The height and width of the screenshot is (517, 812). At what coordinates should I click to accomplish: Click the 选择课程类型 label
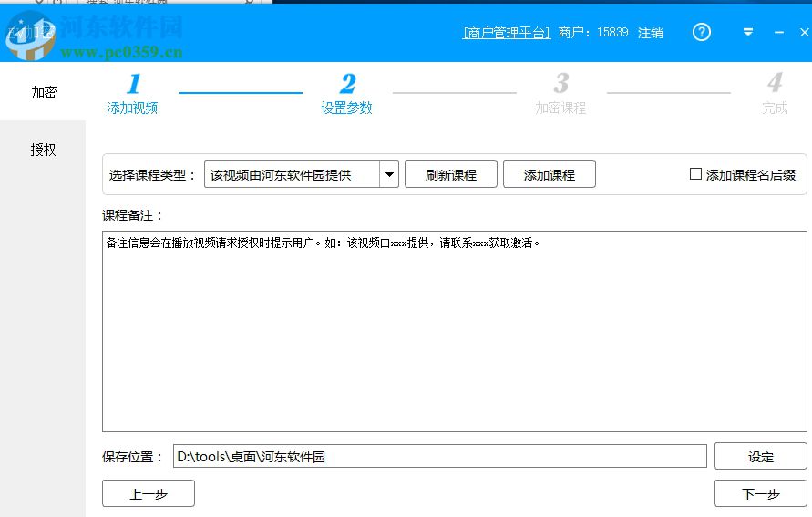[152, 175]
